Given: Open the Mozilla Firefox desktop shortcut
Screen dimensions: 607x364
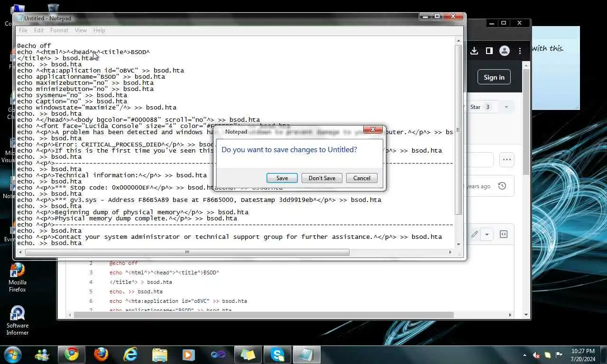Looking at the screenshot, I should [x=18, y=278].
